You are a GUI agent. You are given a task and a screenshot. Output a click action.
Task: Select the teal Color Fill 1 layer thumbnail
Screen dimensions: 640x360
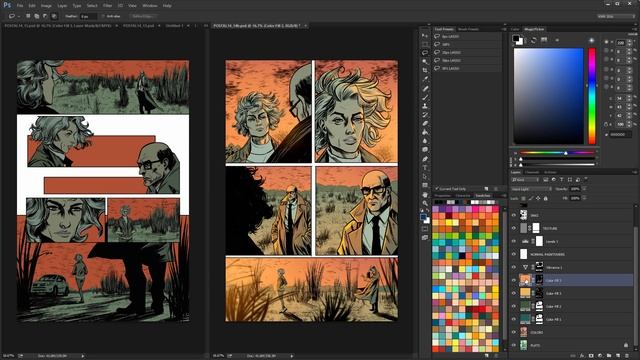pyautogui.click(x=525, y=319)
